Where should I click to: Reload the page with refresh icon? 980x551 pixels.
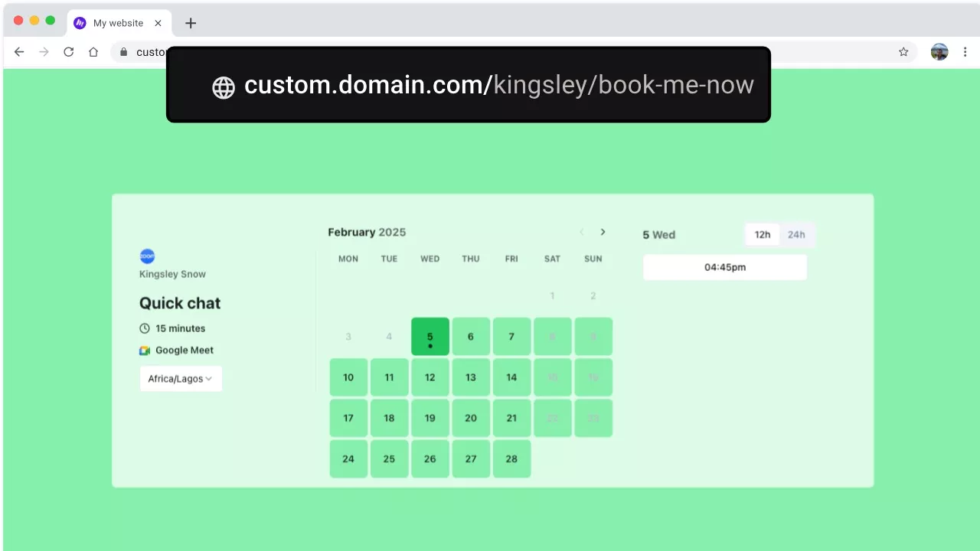point(68,52)
